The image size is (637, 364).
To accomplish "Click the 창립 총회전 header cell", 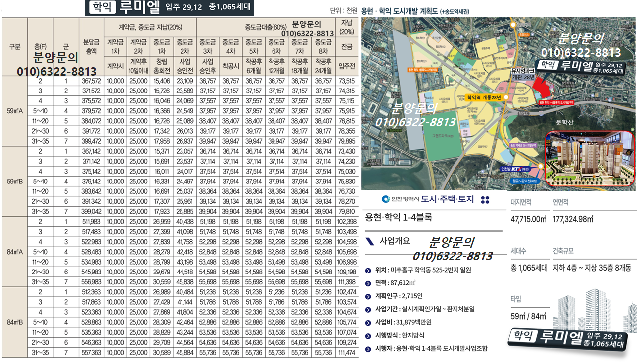I will 162,66.
